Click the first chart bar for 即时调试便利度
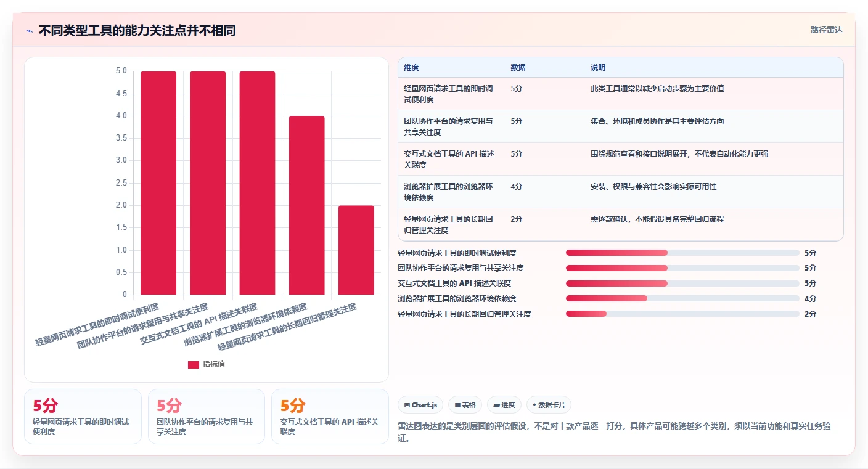The image size is (868, 469). (158, 183)
